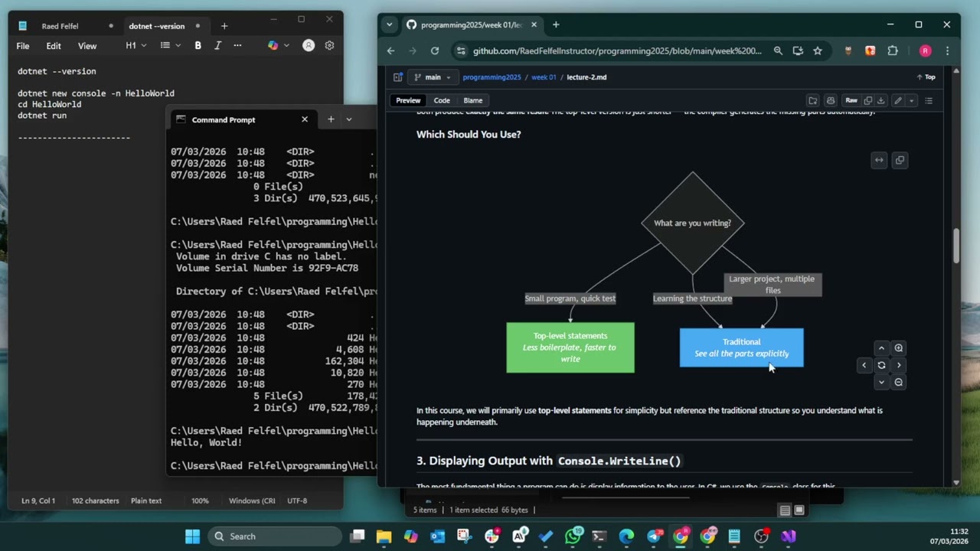Open the main branch selector dropdown

pyautogui.click(x=433, y=77)
